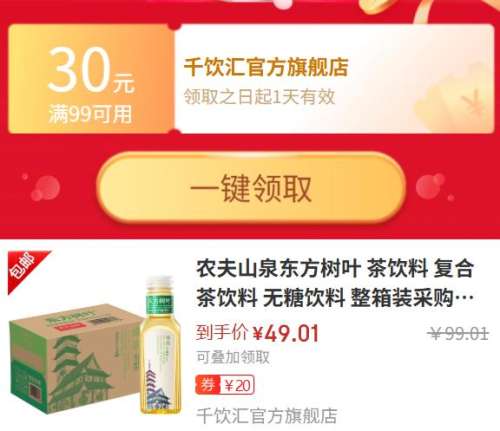Viewport: 500px width, 431px height.
Task: Click the 满99可用 coupon condition text
Action: (x=90, y=114)
